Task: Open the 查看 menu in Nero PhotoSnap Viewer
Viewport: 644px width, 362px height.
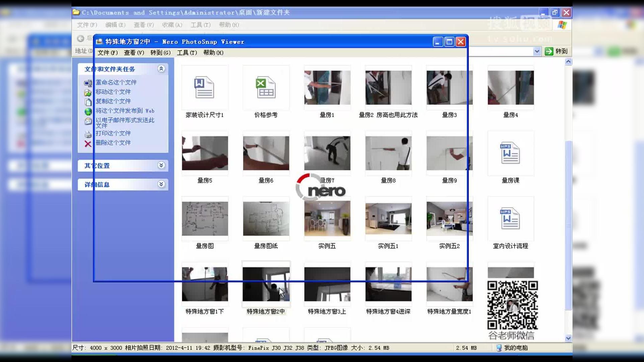Action: coord(134,53)
